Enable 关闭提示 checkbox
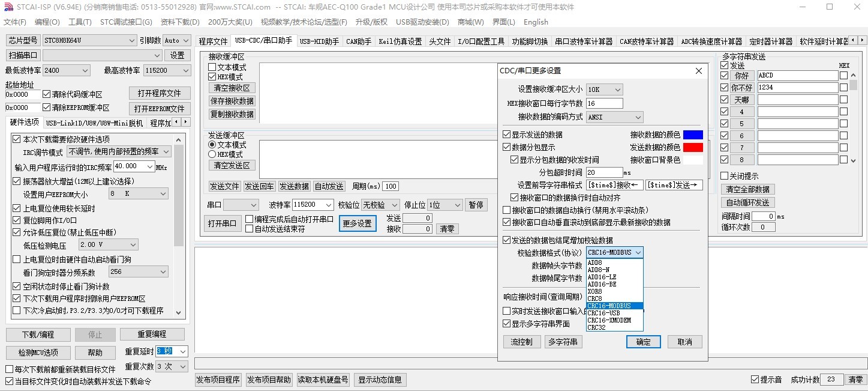Image resolution: width=868 pixels, height=391 pixels. click(725, 176)
